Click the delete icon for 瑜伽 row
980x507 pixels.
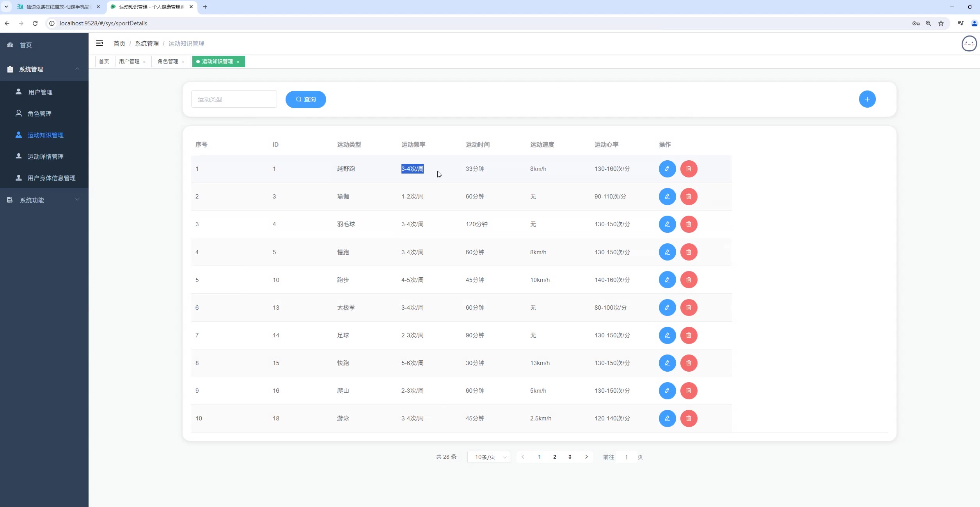click(689, 197)
